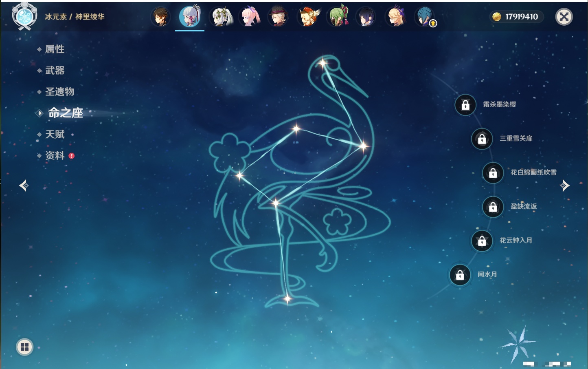Pick green-haired Kuki Shinobu's portrait
588x369 pixels.
pyautogui.click(x=338, y=17)
